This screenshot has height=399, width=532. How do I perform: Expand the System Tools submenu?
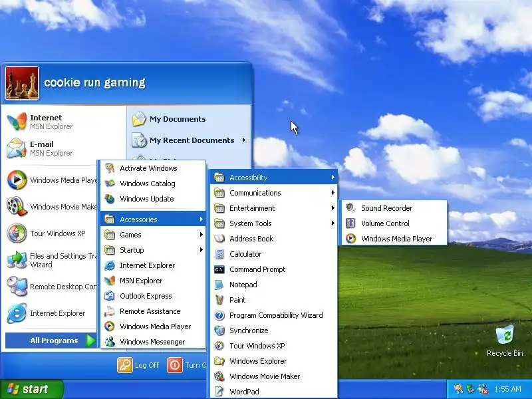tap(273, 223)
